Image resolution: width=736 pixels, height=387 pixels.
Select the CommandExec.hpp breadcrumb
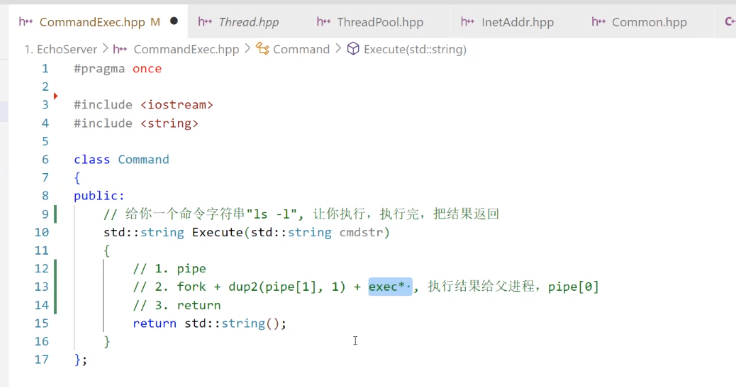coord(186,49)
